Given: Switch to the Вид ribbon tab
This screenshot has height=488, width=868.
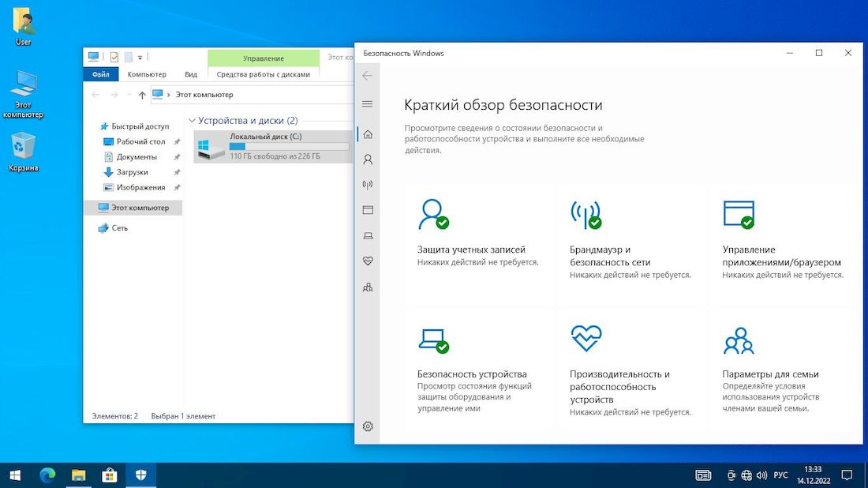Looking at the screenshot, I should point(190,73).
